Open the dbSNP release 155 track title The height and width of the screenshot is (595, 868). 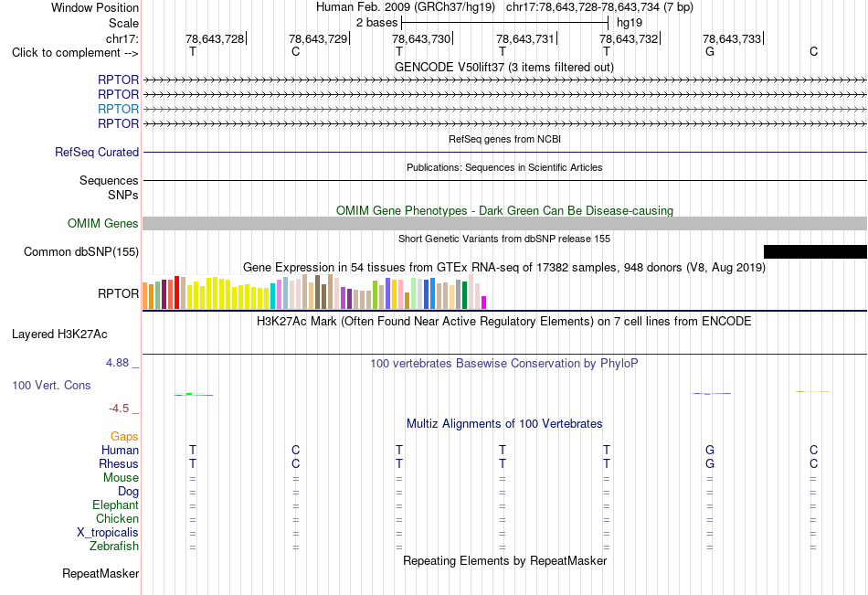[x=504, y=239]
